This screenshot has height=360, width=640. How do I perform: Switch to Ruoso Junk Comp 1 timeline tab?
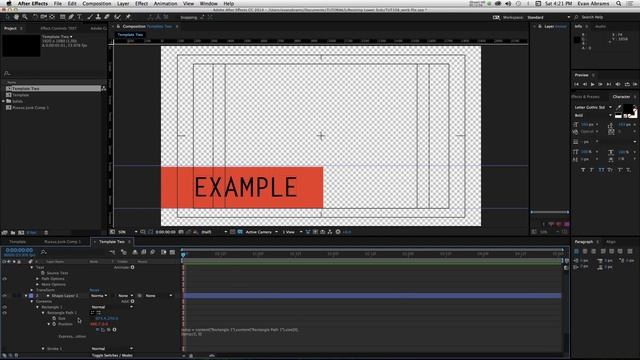point(62,242)
